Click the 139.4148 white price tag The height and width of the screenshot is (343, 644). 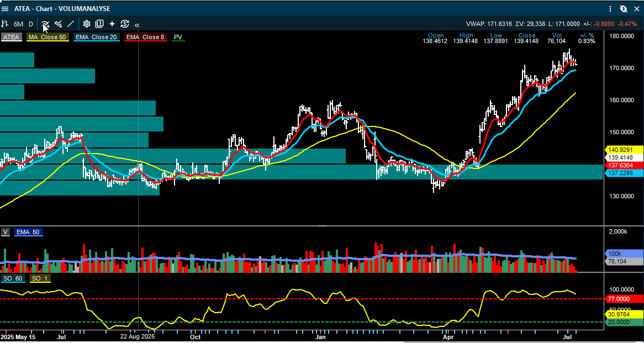click(624, 158)
